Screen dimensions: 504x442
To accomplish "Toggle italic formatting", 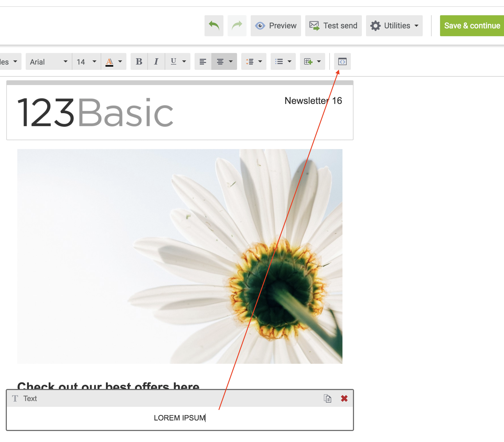I will [156, 62].
